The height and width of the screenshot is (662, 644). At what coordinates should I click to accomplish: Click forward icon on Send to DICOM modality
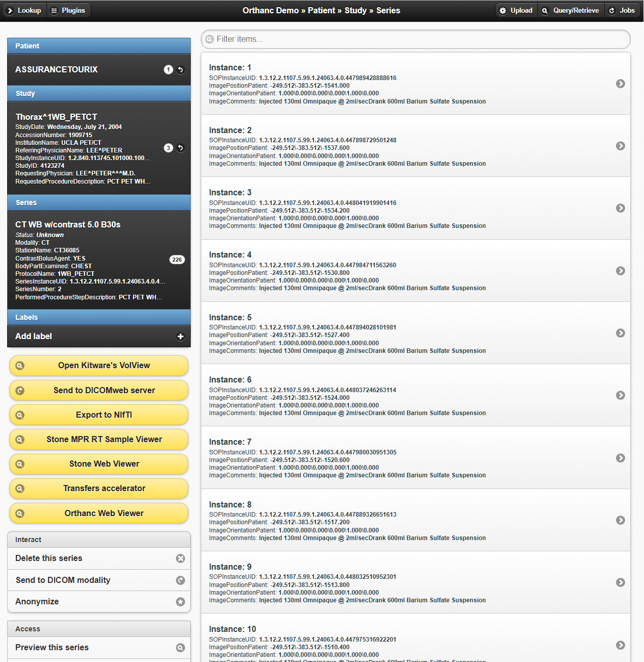[x=181, y=580]
